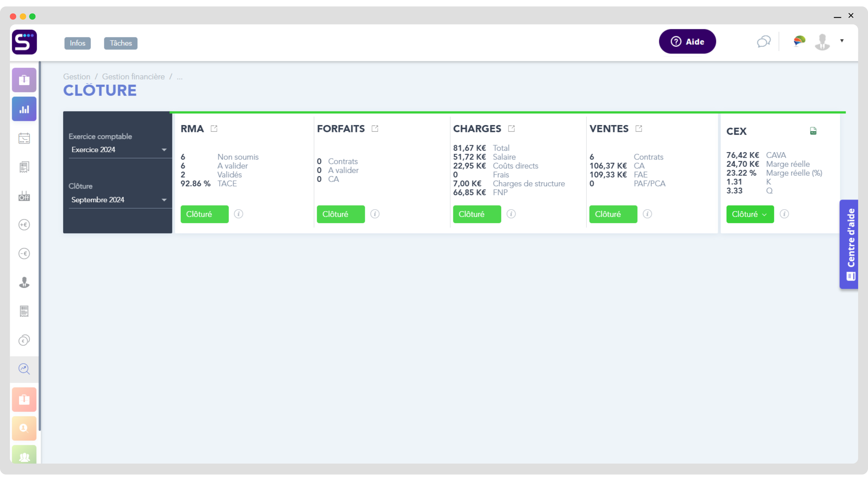
Task: Open the calendar planning icon in sidebar
Action: coord(24,138)
